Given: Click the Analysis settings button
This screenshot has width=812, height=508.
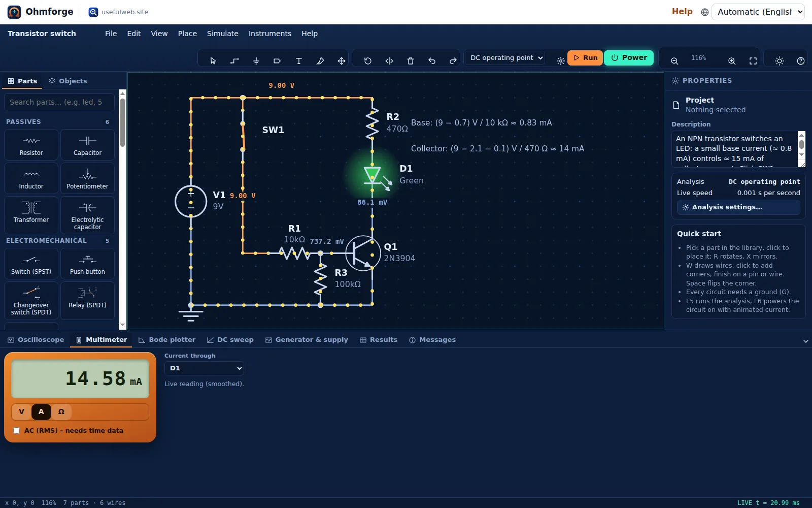Looking at the screenshot, I should point(738,207).
